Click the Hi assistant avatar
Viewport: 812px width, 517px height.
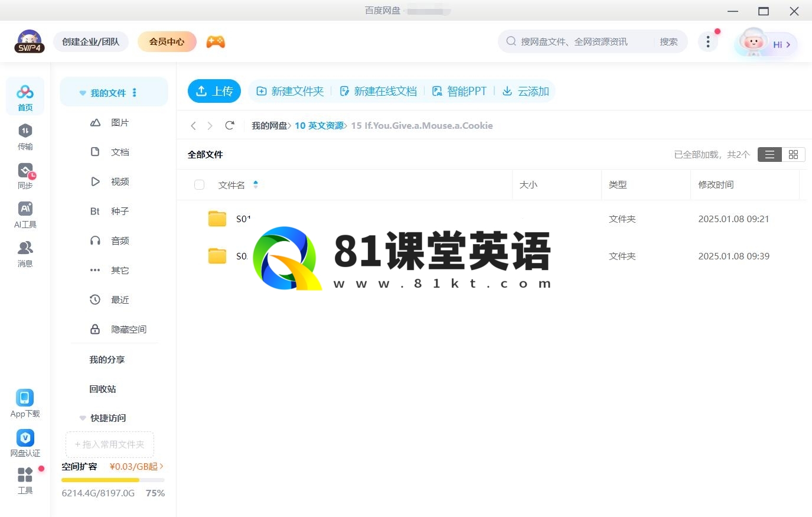(753, 42)
